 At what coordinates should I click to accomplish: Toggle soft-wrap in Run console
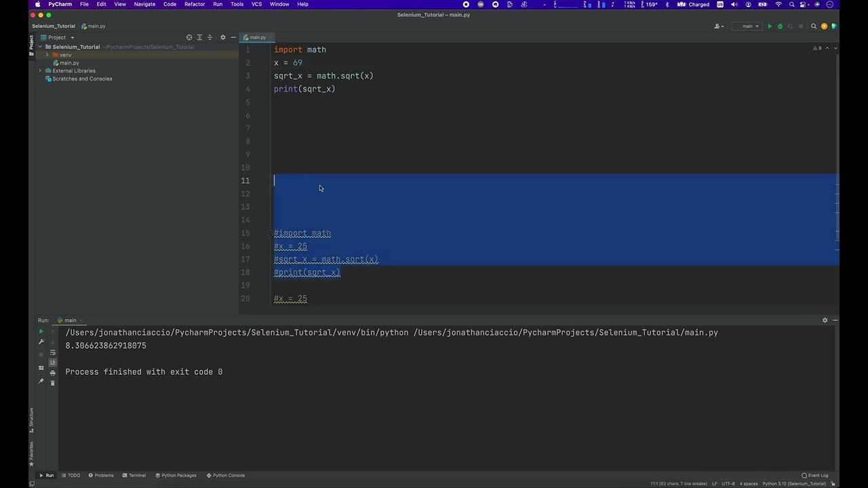tap(53, 352)
